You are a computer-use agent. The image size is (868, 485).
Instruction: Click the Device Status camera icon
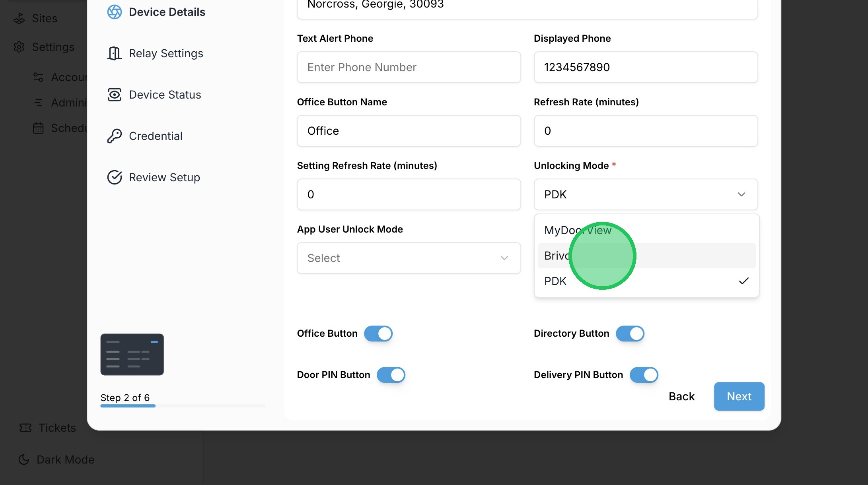115,95
